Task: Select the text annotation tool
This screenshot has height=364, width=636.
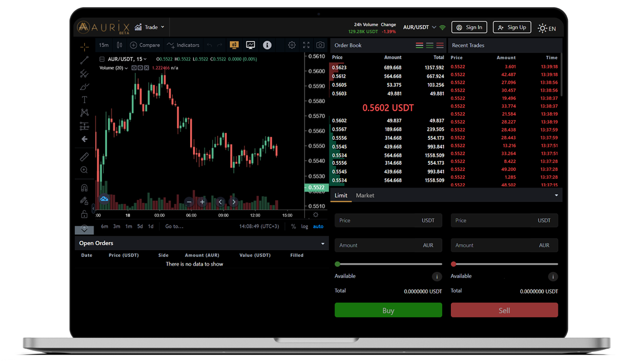Action: pyautogui.click(x=84, y=100)
